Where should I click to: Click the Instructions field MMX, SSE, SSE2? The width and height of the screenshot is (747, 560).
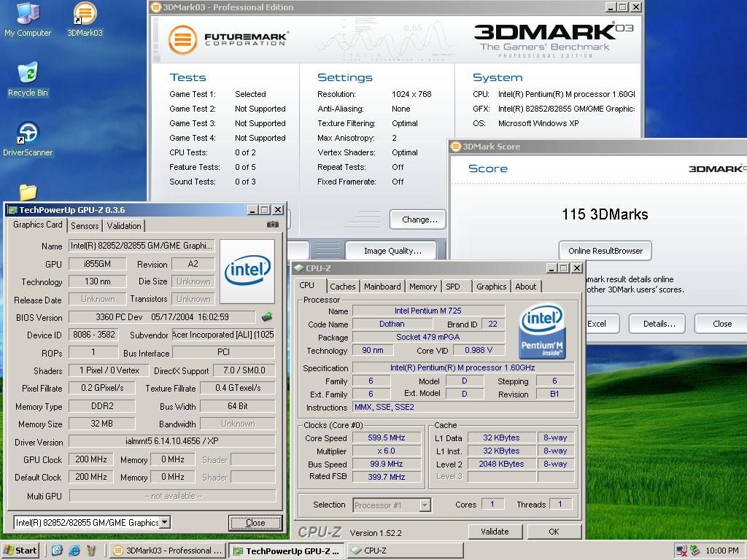tap(462, 407)
